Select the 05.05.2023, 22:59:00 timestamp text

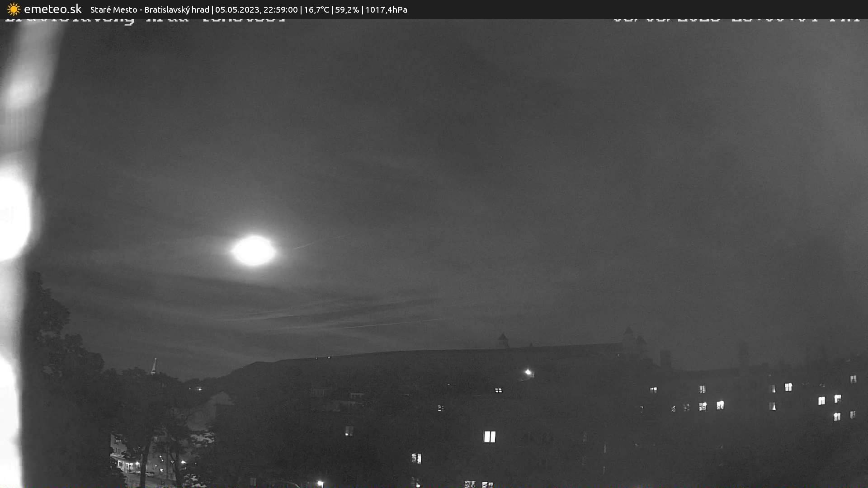point(256,10)
